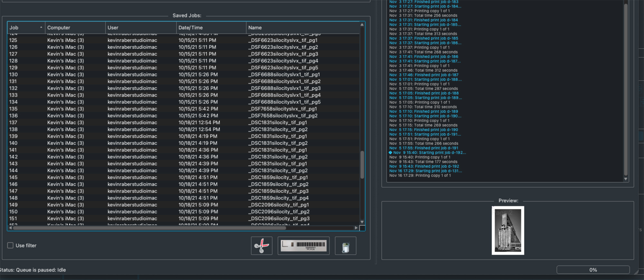Enable the Use filter checkbox

click(x=10, y=246)
